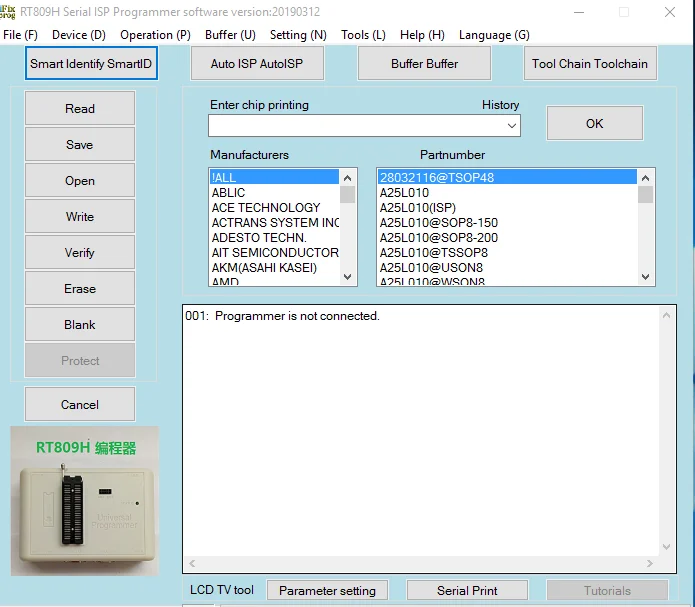695x607 pixels.
Task: Select ACE TECHNOLOGY manufacturer
Action: point(274,208)
